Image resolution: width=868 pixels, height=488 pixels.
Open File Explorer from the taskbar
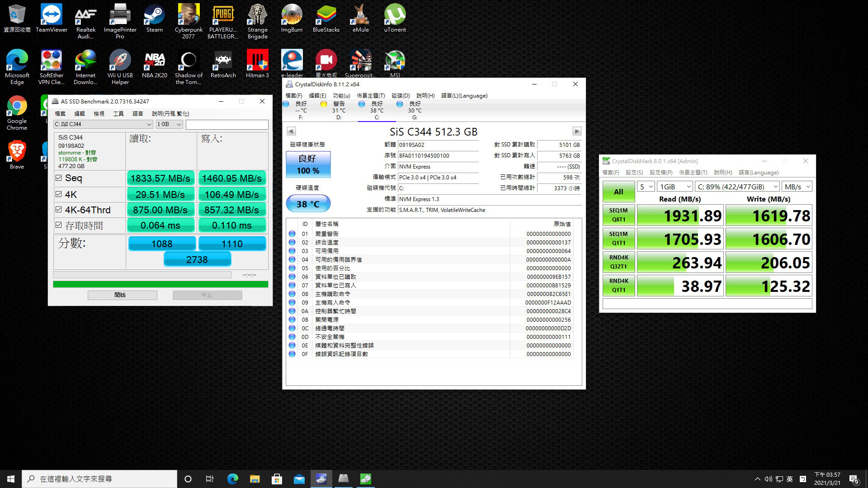(x=255, y=479)
